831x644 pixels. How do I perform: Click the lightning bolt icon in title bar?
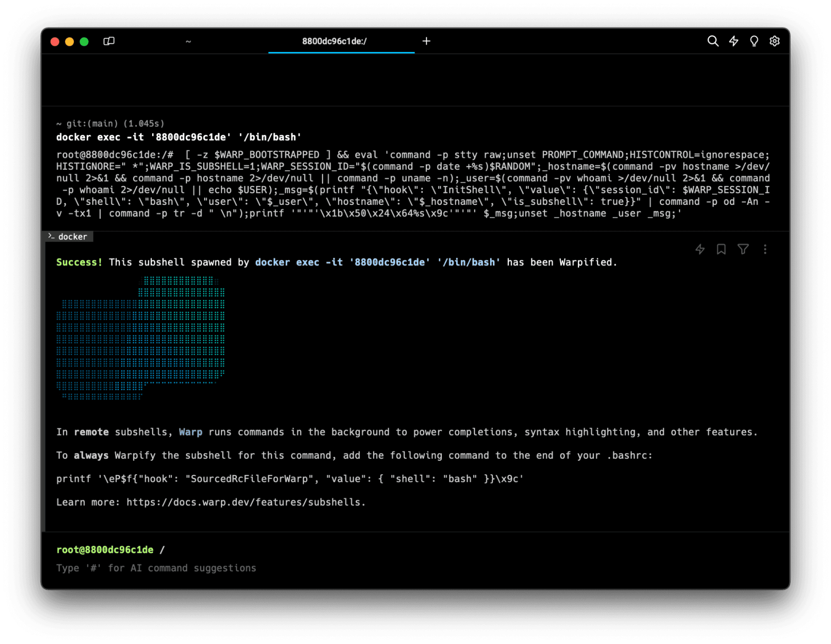pyautogui.click(x=733, y=41)
